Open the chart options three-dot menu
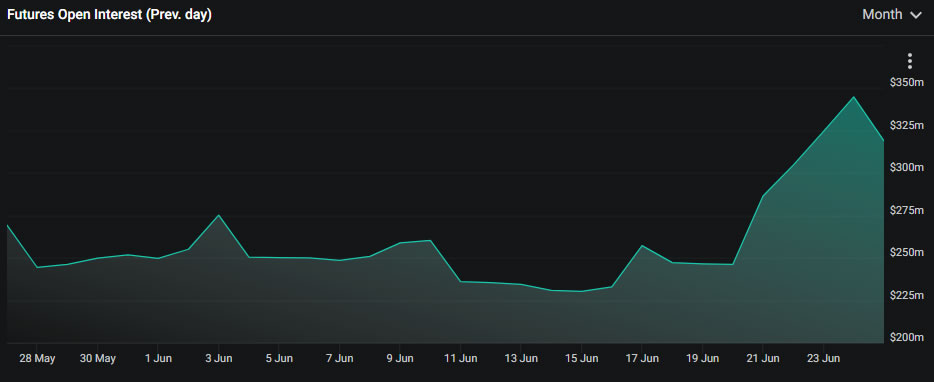The height and width of the screenshot is (382, 934). tap(909, 61)
